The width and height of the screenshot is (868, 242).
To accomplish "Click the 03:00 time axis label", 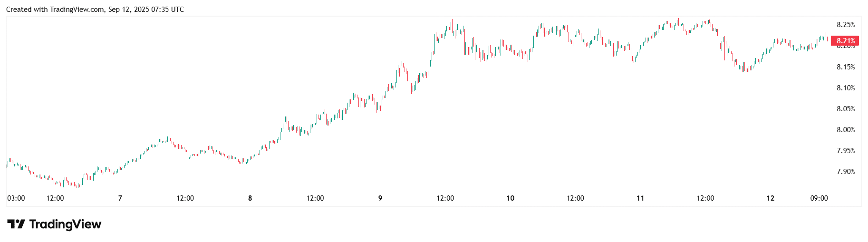I will tap(16, 198).
